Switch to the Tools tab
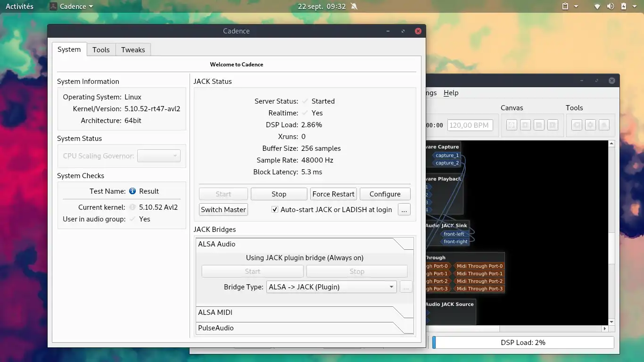The image size is (644, 362). pyautogui.click(x=101, y=49)
